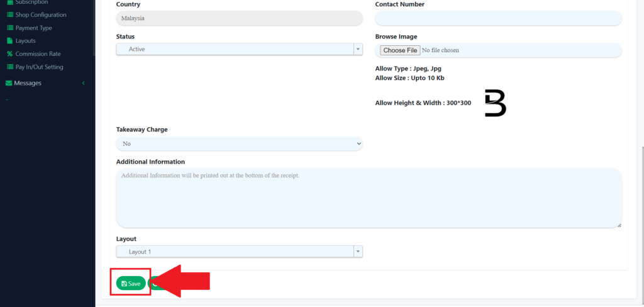Click the Payment Type list icon
This screenshot has width=644, height=307.
9,28
